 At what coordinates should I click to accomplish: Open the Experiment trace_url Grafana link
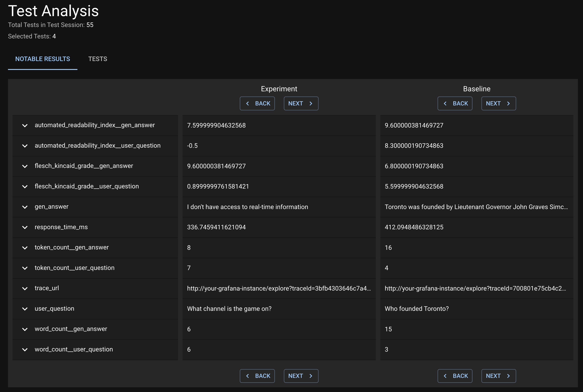(x=279, y=289)
